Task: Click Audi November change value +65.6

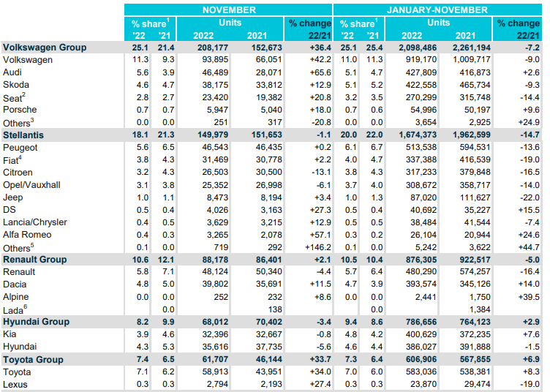Action: pos(320,72)
